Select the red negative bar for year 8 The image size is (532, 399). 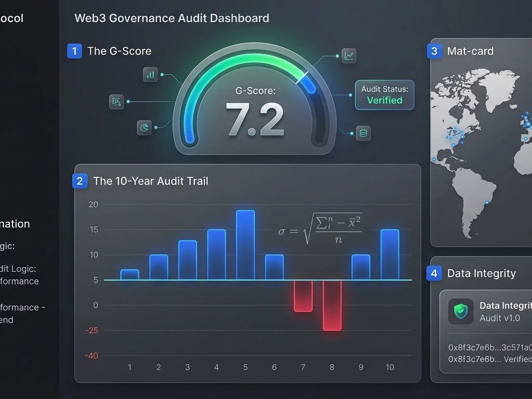[332, 305]
